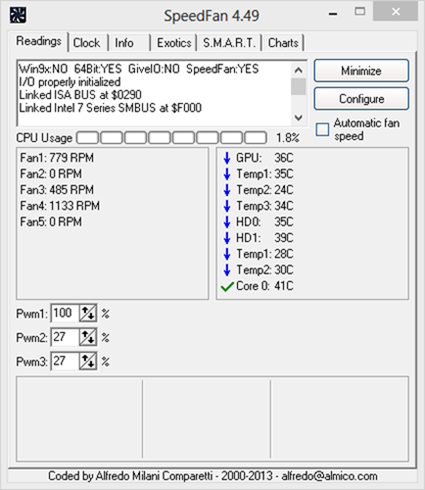Click the blue arrow next to HD1

pyautogui.click(x=227, y=238)
